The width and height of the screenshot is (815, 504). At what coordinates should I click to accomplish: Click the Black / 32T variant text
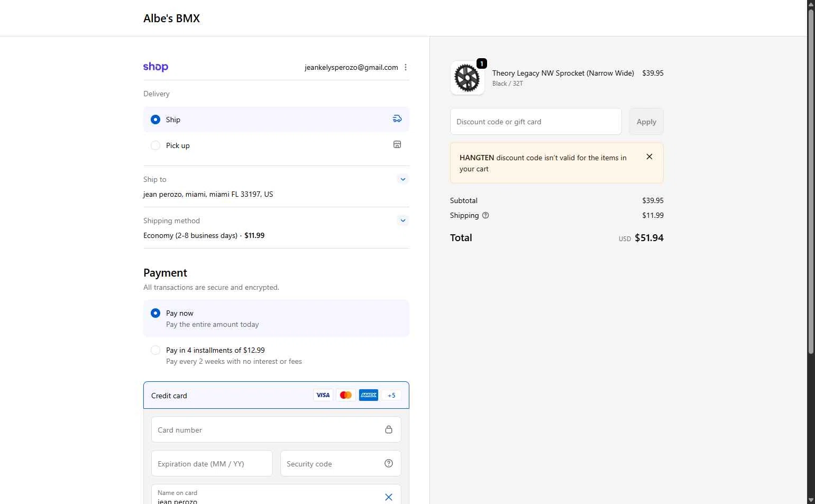508,84
